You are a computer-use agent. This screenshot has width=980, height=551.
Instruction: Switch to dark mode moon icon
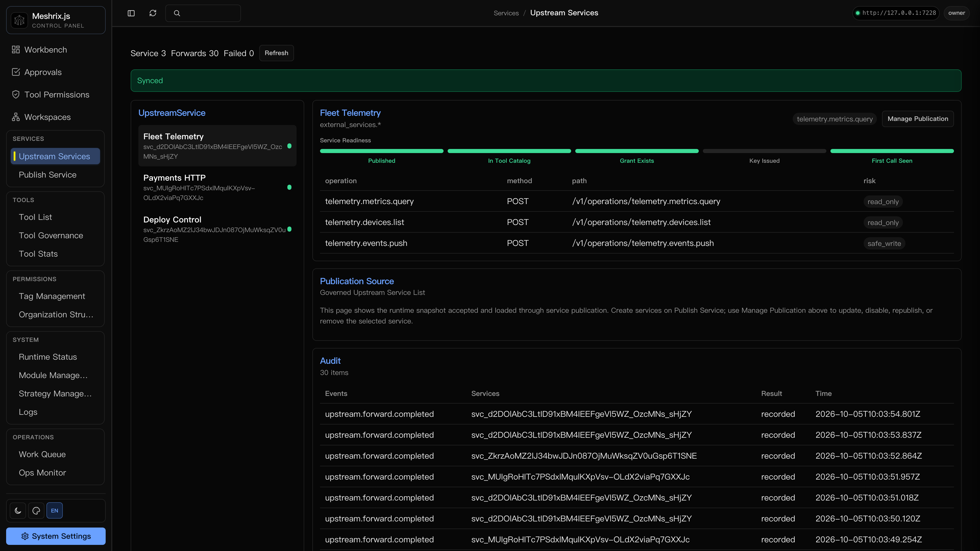click(18, 511)
